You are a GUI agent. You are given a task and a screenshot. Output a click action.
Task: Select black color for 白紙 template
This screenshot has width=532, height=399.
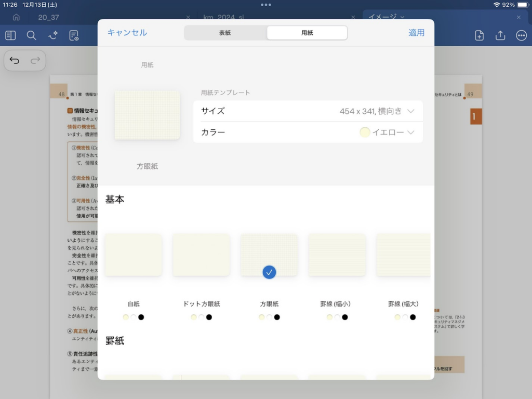coord(141,317)
